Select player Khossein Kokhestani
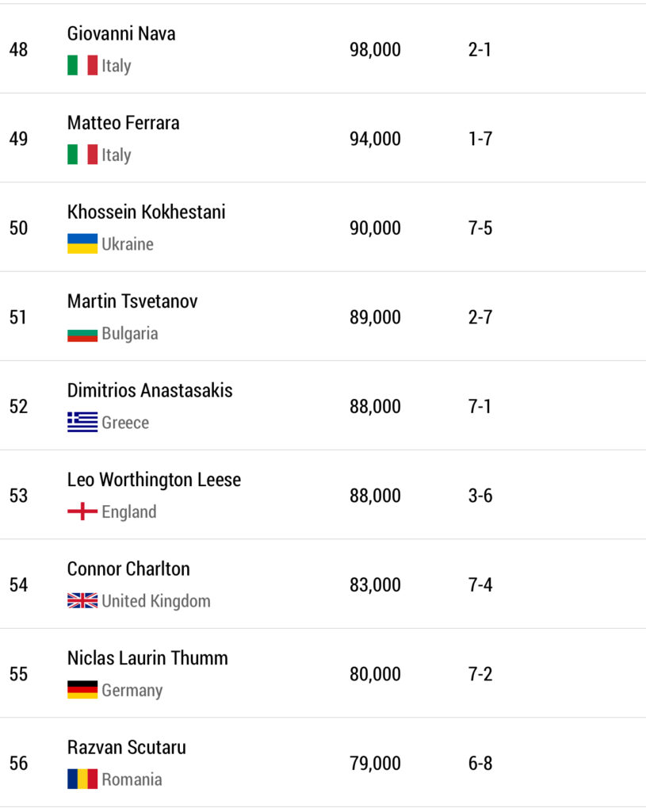 146,213
